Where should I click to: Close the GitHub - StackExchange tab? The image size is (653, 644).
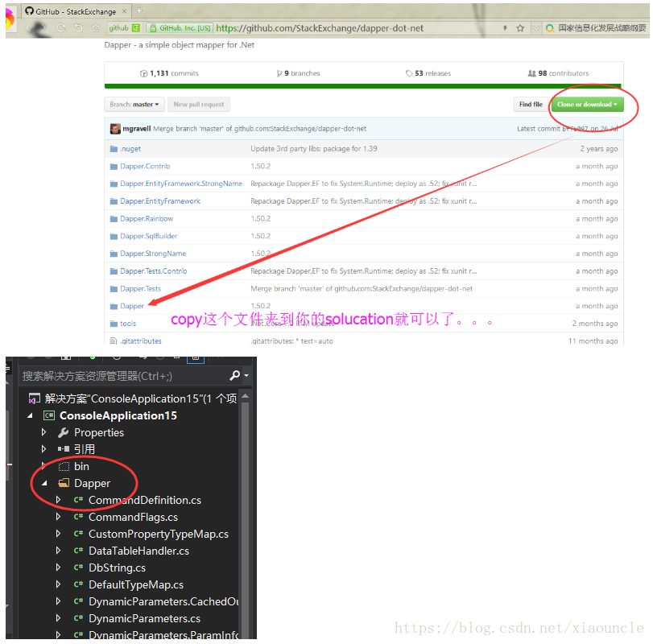tap(124, 11)
